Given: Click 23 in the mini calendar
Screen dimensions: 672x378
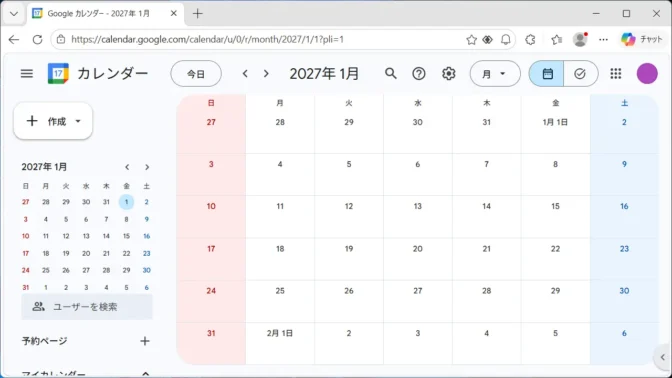Looking at the screenshot, I should (x=147, y=253).
